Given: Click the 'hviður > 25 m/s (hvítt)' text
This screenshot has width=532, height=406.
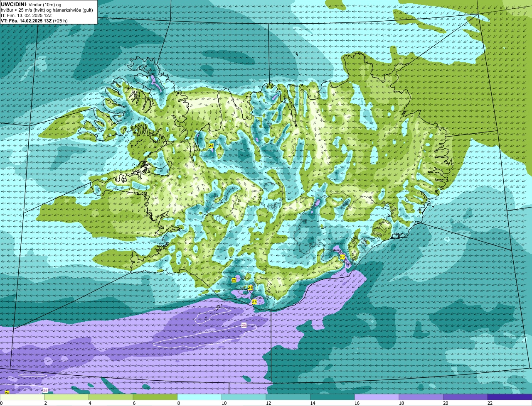Looking at the screenshot, I should tap(22, 10).
